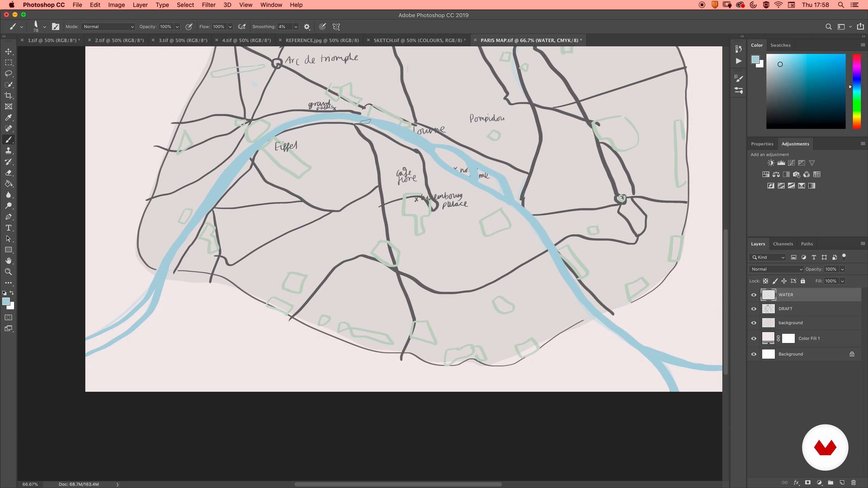Switch to SKETCH.tif document tab
This screenshot has height=488, width=868.
tap(418, 40)
